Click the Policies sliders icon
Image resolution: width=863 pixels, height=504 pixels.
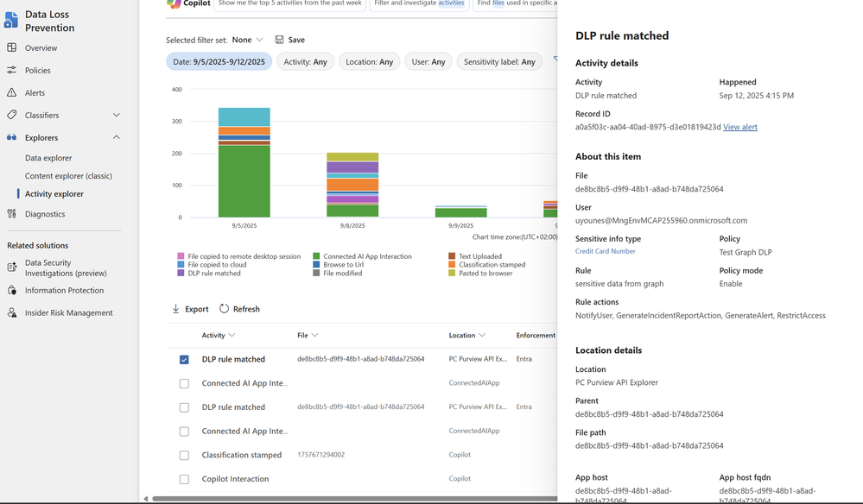coord(11,71)
